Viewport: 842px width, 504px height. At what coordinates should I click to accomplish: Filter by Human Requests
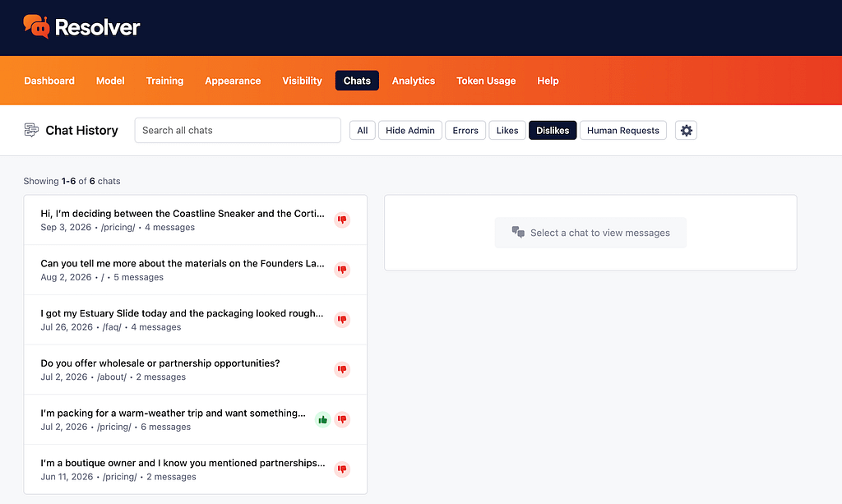tap(623, 131)
